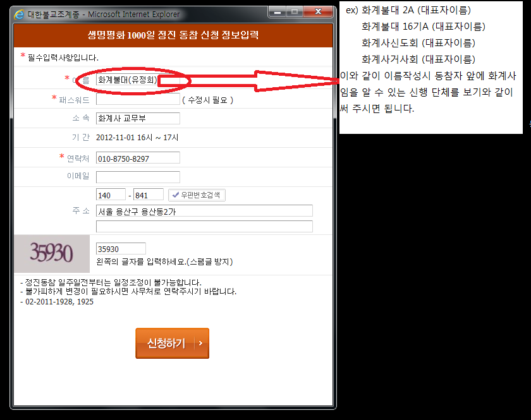
Task: Maximize the Internet Explorer window
Action: click(x=293, y=12)
